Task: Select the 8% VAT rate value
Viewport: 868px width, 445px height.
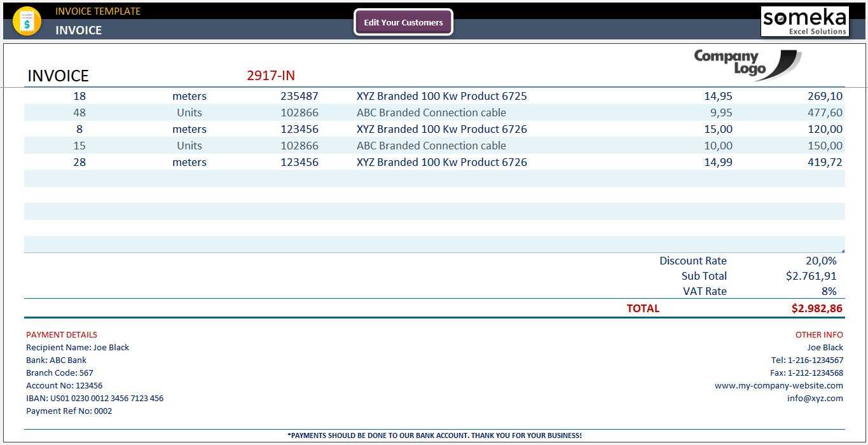Action: (x=829, y=291)
